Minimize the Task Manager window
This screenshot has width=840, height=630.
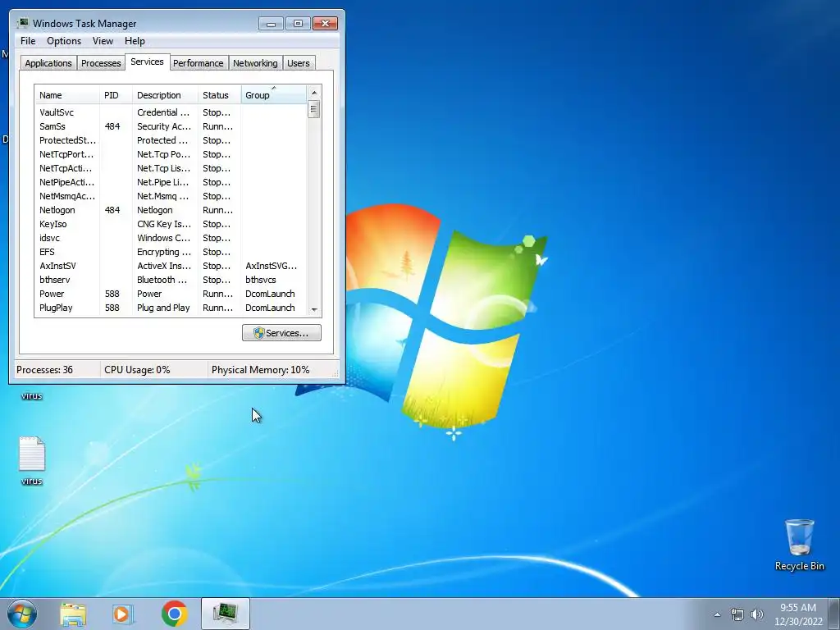(271, 23)
